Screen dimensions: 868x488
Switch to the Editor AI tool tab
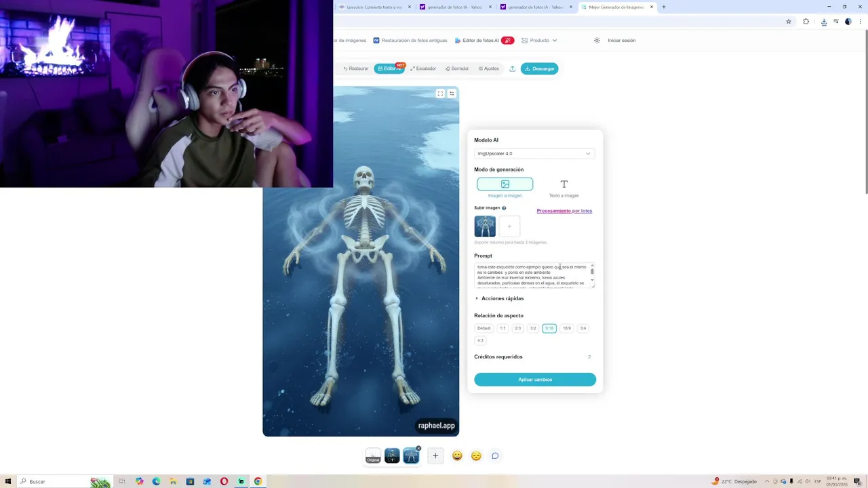(x=389, y=68)
